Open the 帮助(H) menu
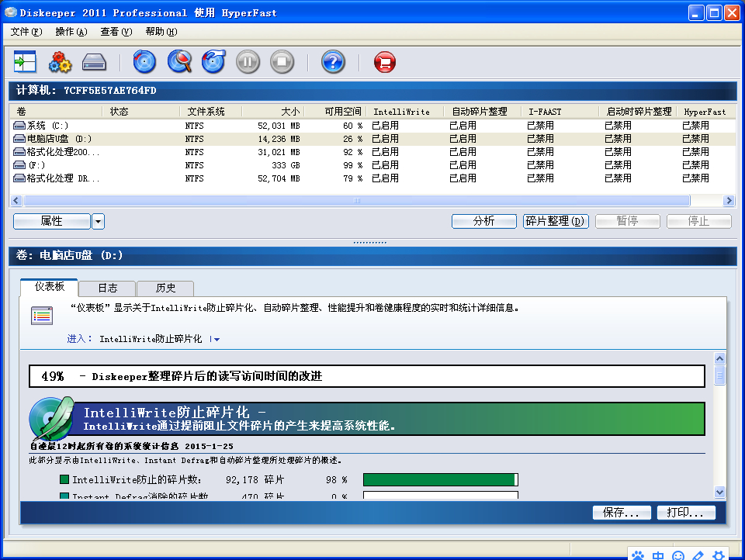Image resolution: width=745 pixels, height=560 pixels. (x=161, y=32)
